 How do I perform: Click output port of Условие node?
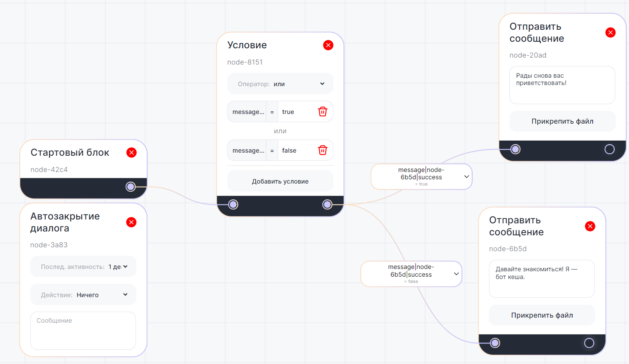click(x=327, y=204)
